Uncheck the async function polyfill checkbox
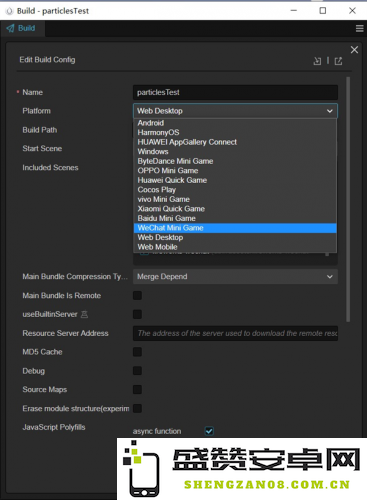This screenshot has height=500, width=367. [209, 431]
